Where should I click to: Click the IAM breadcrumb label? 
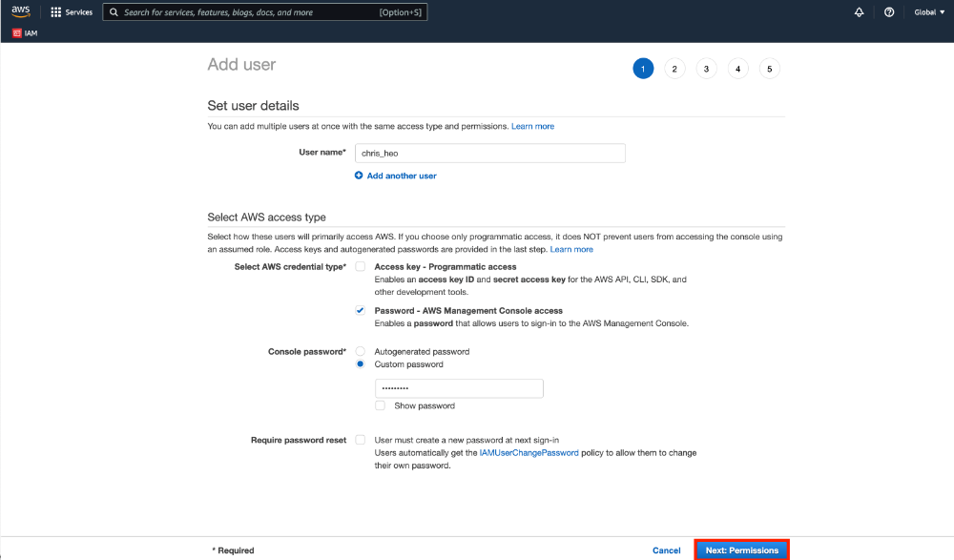(x=31, y=32)
